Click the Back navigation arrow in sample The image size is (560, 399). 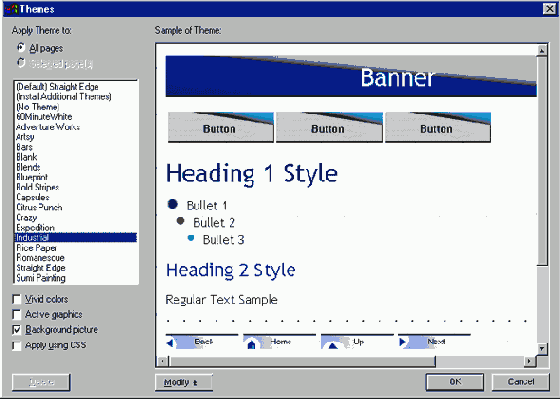point(170,343)
